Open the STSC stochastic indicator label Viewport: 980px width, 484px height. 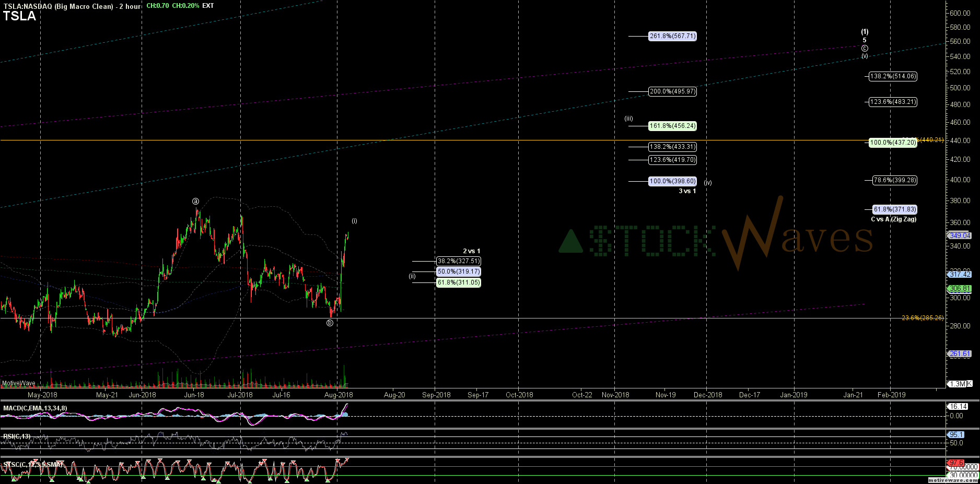click(x=32, y=464)
